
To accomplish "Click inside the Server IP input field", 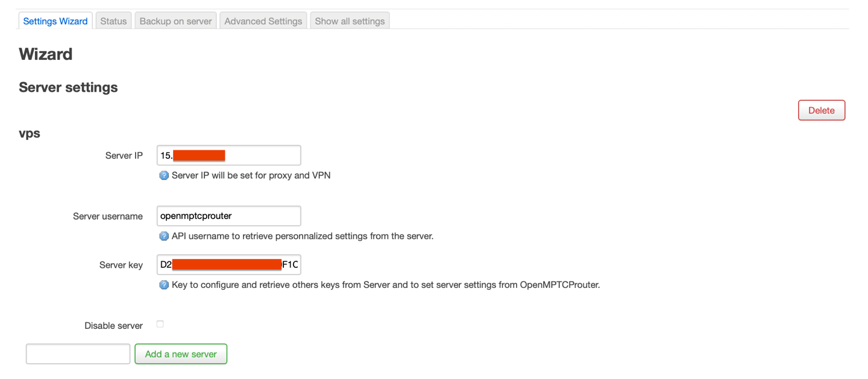I will (x=228, y=155).
